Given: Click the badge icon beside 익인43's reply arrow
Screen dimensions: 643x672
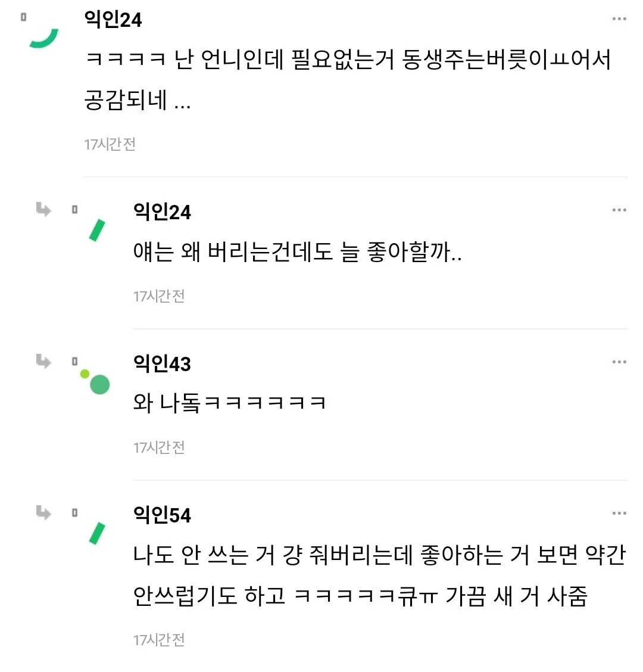Looking at the screenshot, I should coord(75,362).
